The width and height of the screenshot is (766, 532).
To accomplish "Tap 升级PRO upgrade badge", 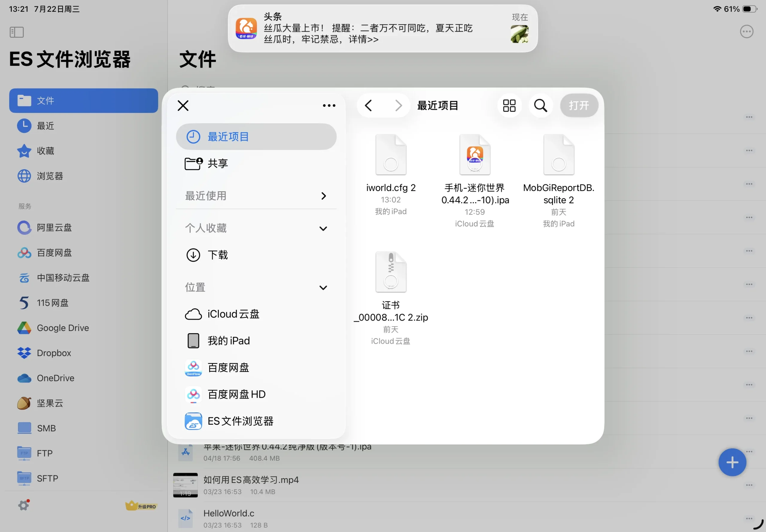I will (141, 506).
